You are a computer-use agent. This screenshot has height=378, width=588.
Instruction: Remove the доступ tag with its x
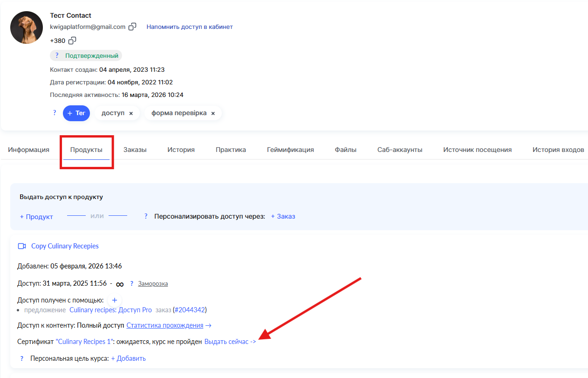pos(131,113)
